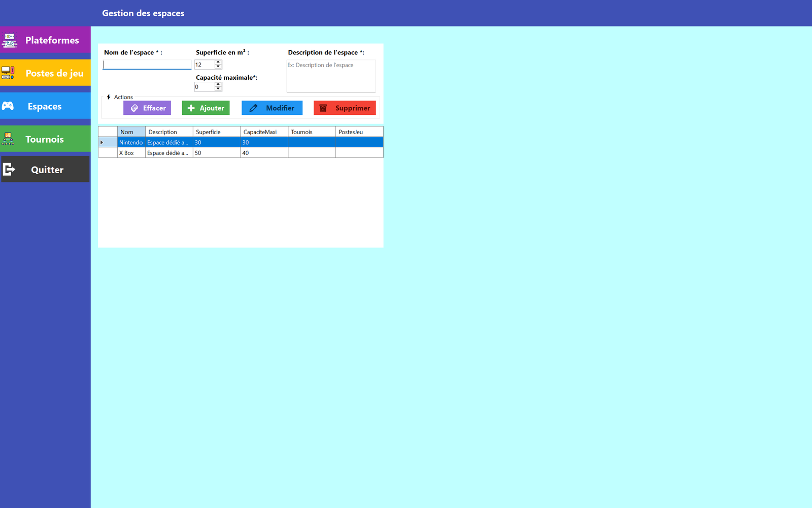Increase the Superficie value with up arrow
This screenshot has width=812, height=508.
pos(218,62)
